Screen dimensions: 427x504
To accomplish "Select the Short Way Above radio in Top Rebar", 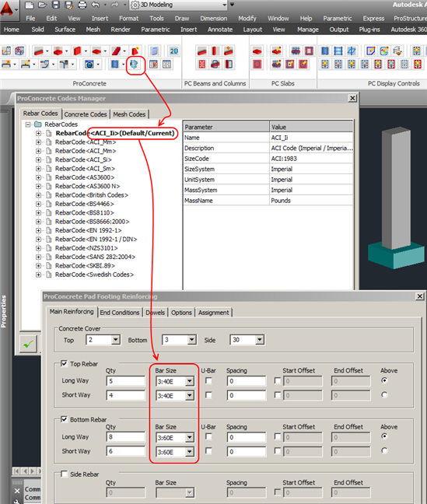I will (384, 394).
